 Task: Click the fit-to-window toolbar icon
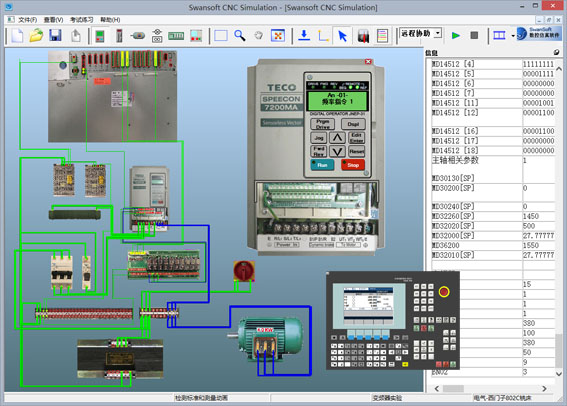(x=278, y=35)
